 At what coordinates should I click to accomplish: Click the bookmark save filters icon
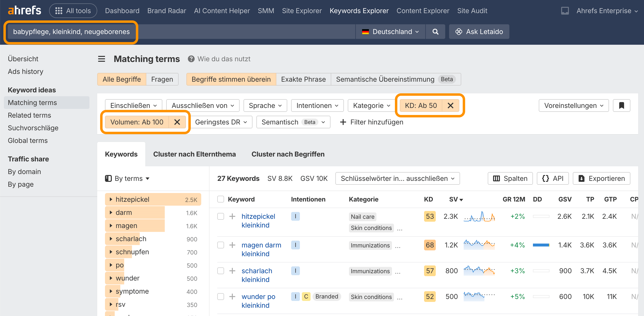coord(621,105)
